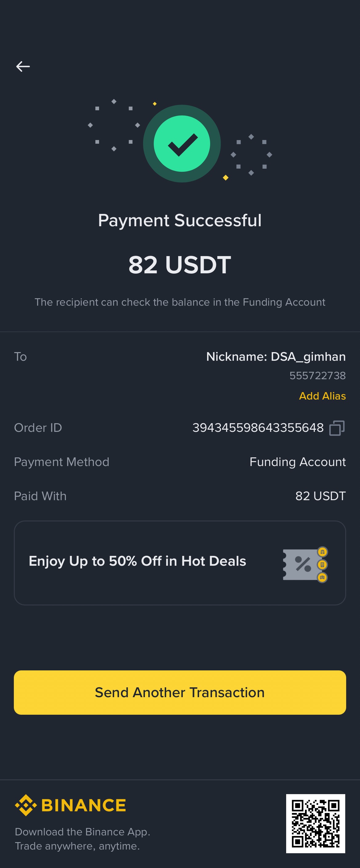
Task: Open the Enjoy Up to 50% Off banner
Action: coord(138,561)
